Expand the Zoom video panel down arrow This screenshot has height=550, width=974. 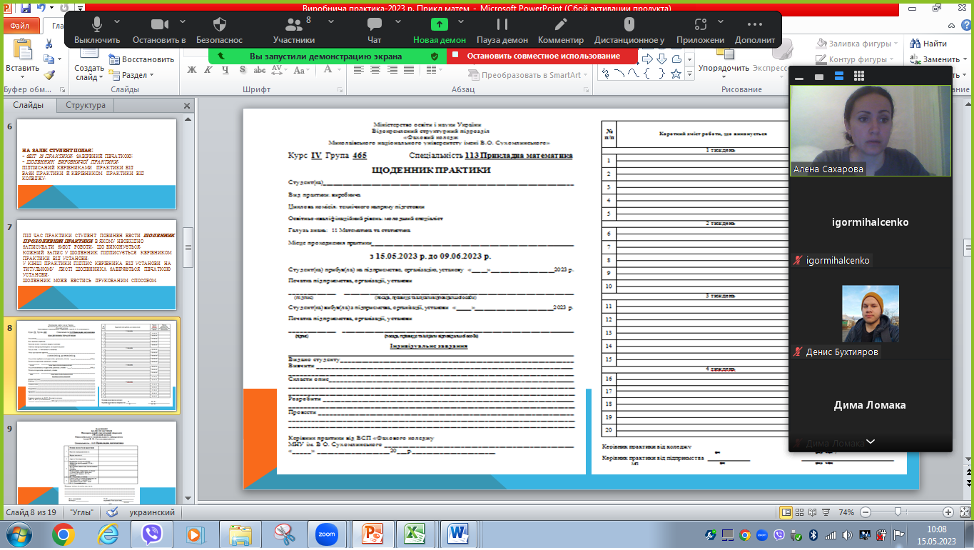pyautogui.click(x=870, y=441)
